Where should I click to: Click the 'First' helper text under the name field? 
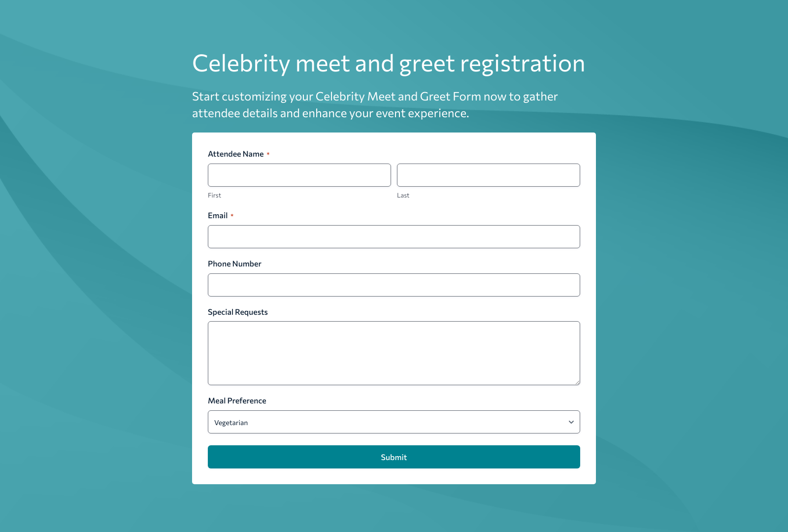[214, 195]
